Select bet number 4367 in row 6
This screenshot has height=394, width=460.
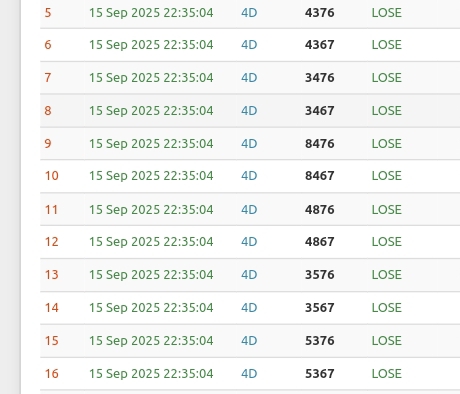tap(319, 45)
